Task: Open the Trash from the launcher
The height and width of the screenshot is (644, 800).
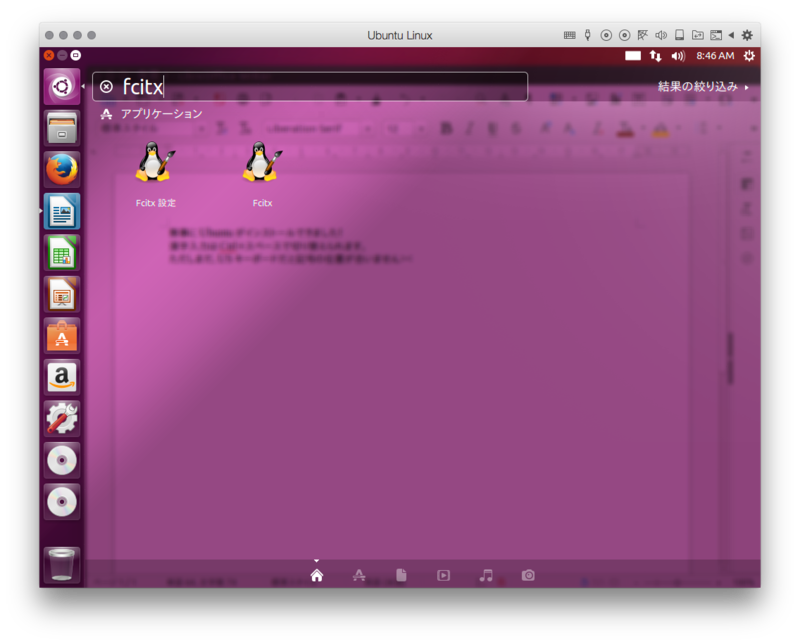Action: click(62, 565)
